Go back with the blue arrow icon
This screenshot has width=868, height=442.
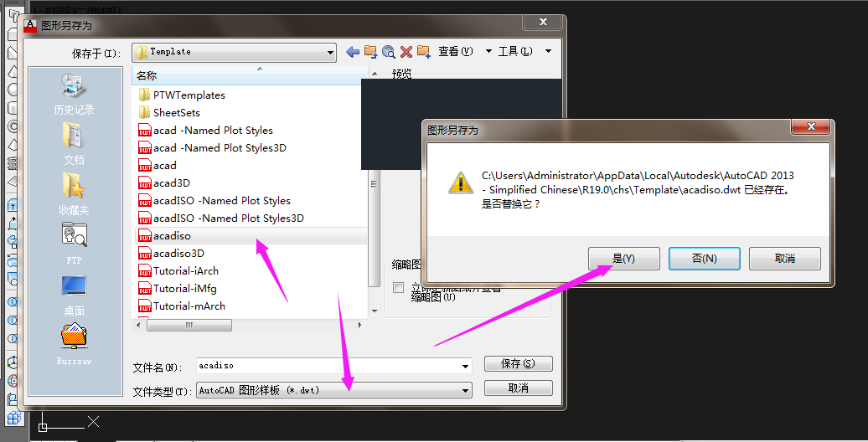(352, 52)
